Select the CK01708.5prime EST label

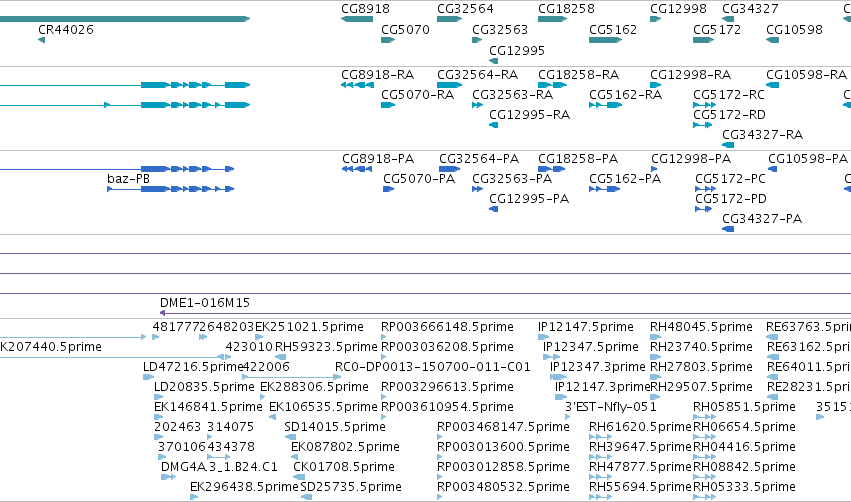344,467
